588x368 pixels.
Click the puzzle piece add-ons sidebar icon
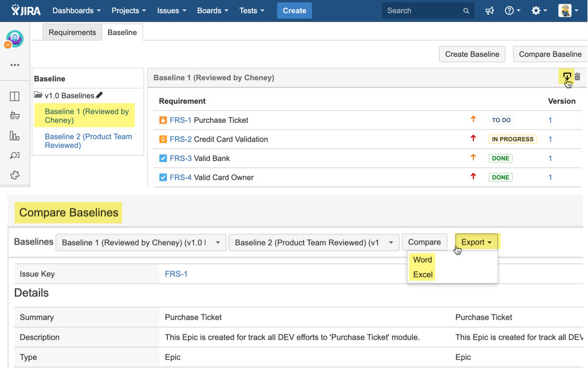pos(15,175)
